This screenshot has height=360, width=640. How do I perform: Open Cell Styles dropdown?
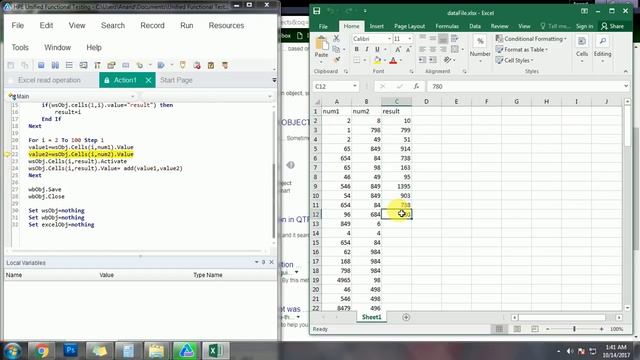[x=514, y=60]
